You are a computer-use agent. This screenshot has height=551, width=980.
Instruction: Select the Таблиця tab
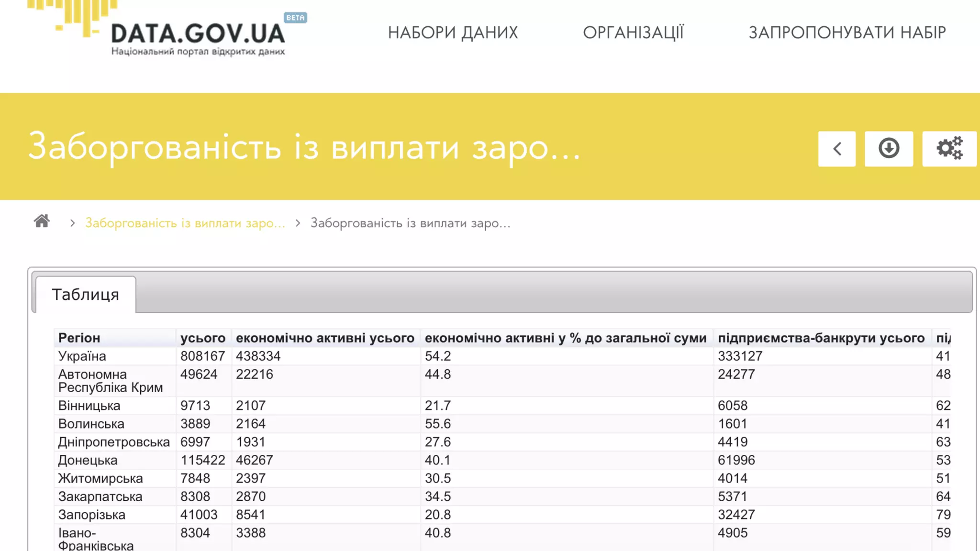pyautogui.click(x=86, y=295)
